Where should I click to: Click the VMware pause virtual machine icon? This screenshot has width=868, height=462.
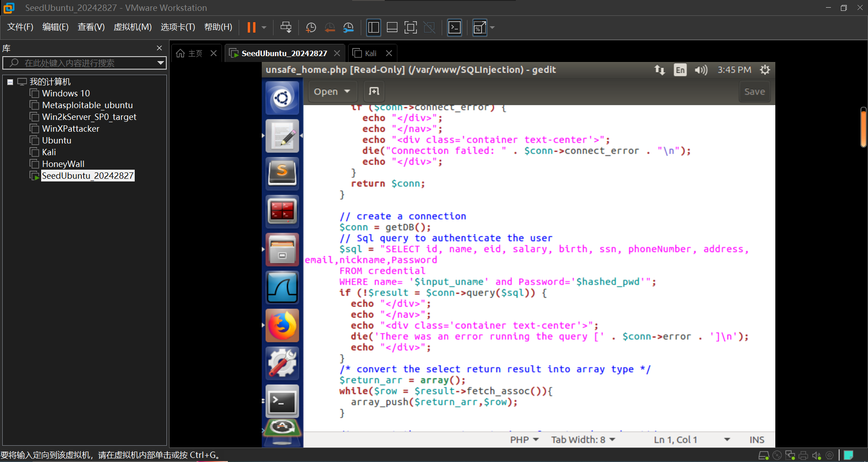pyautogui.click(x=251, y=28)
